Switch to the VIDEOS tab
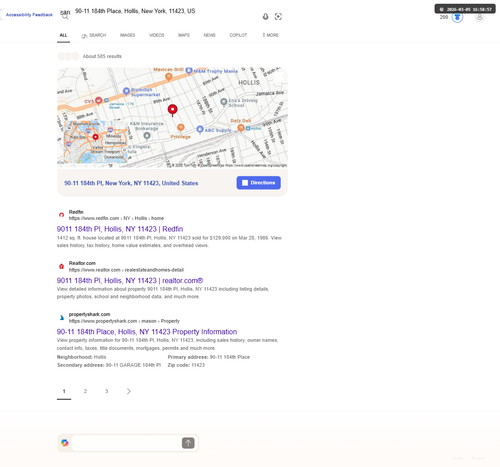The height and width of the screenshot is (467, 500). 157,35
